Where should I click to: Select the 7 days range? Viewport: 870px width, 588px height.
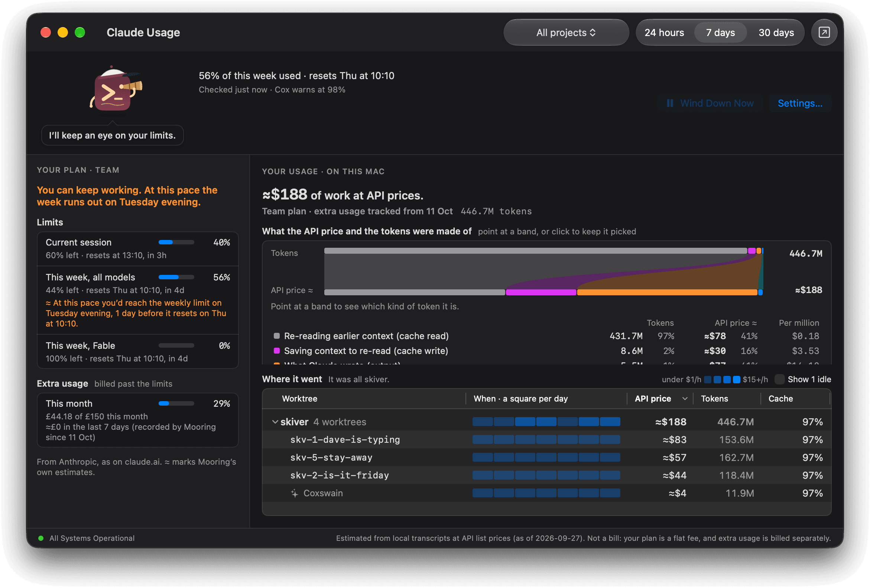coord(720,33)
